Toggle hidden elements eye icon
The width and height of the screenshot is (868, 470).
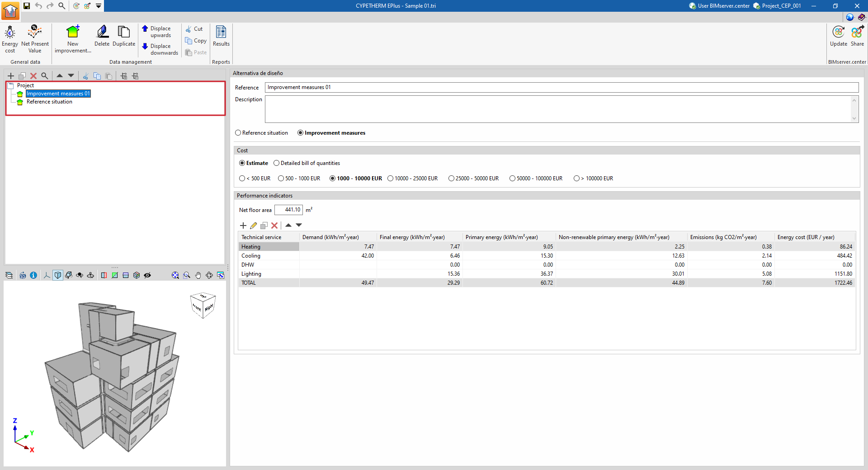tap(147, 275)
